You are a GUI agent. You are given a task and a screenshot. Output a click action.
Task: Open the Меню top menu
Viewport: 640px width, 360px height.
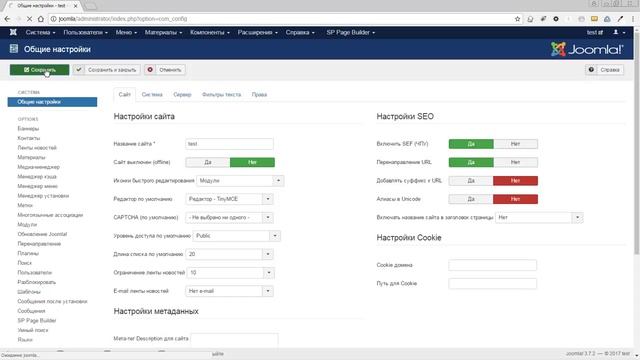(x=126, y=32)
